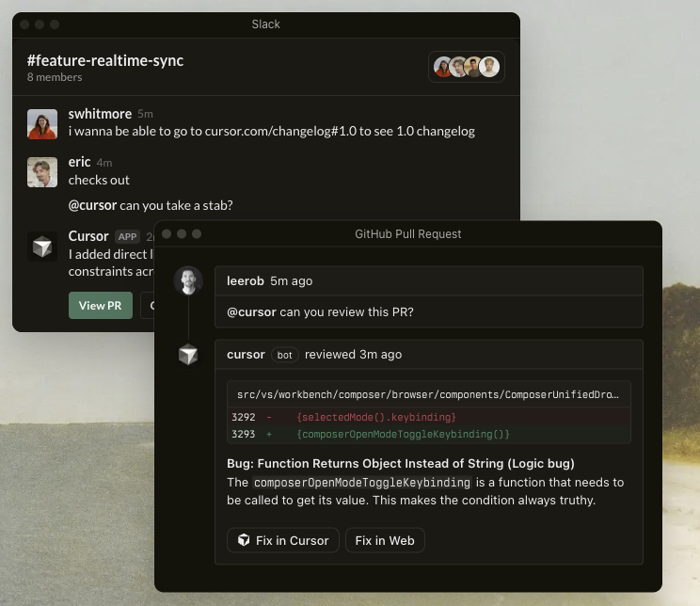700x606 pixels.
Task: Open the View PR button in Slack
Action: (101, 306)
